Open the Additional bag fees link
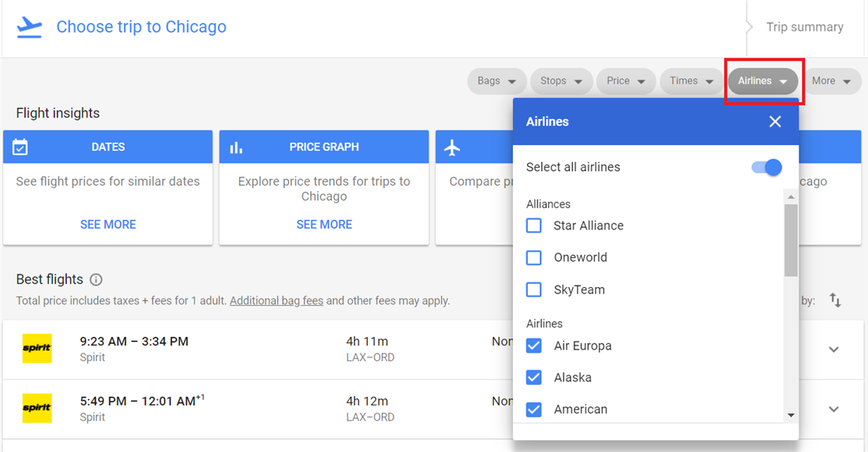Screen dimensions: 868x452 [276, 301]
